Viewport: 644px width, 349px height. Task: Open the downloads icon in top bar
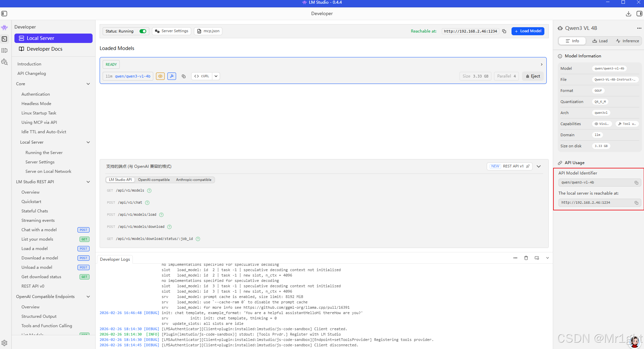[629, 14]
